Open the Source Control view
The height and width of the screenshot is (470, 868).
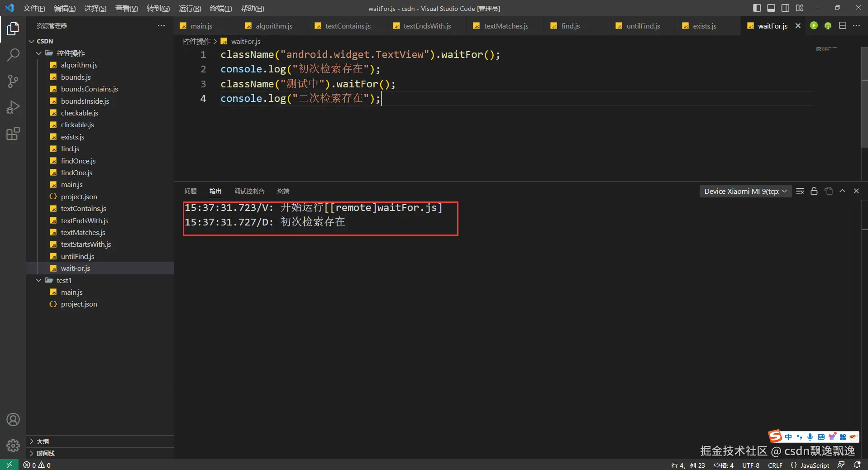pos(13,82)
